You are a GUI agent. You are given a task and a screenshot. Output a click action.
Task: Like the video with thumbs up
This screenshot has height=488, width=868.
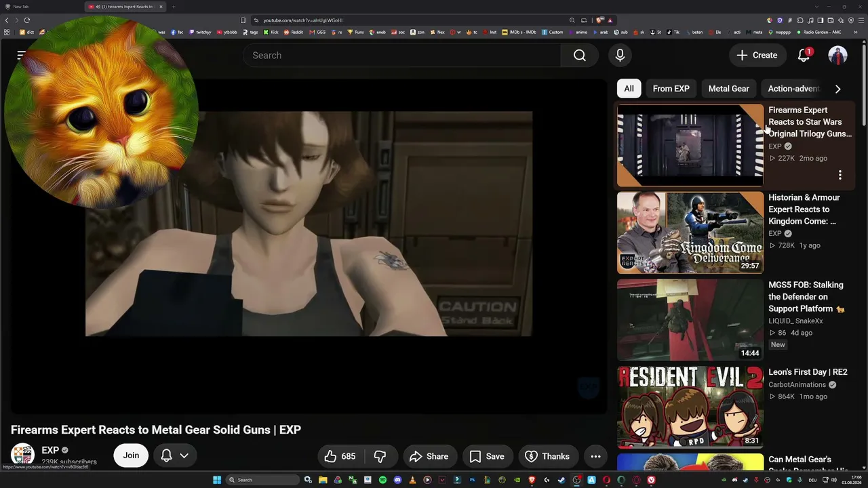[x=340, y=456]
